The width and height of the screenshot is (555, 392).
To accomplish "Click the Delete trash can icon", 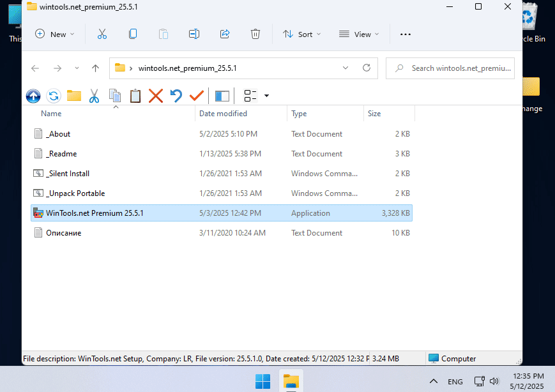I will point(255,34).
